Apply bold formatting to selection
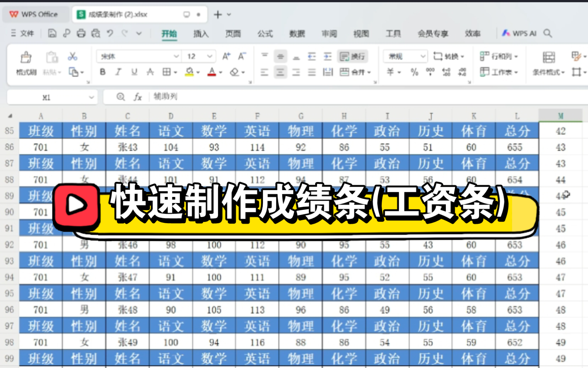The width and height of the screenshot is (588, 368). [102, 72]
